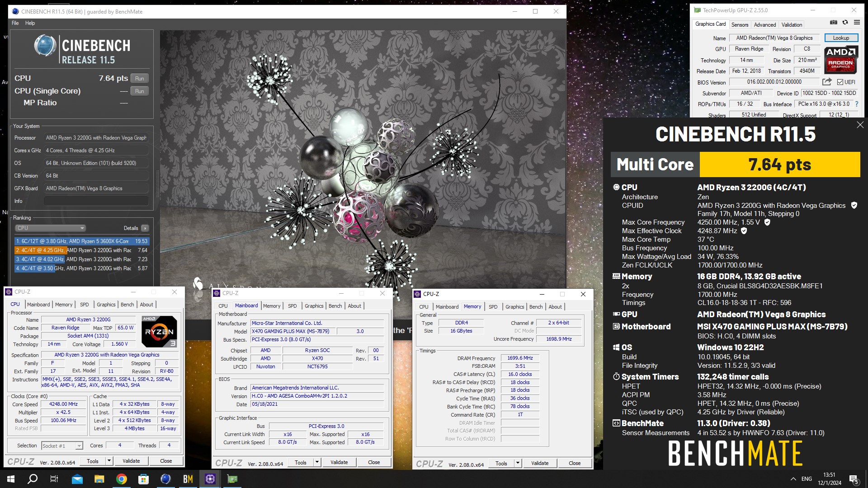Click the verified shield beside Max Core Frequency
The height and width of the screenshot is (488, 868).
[x=767, y=222]
